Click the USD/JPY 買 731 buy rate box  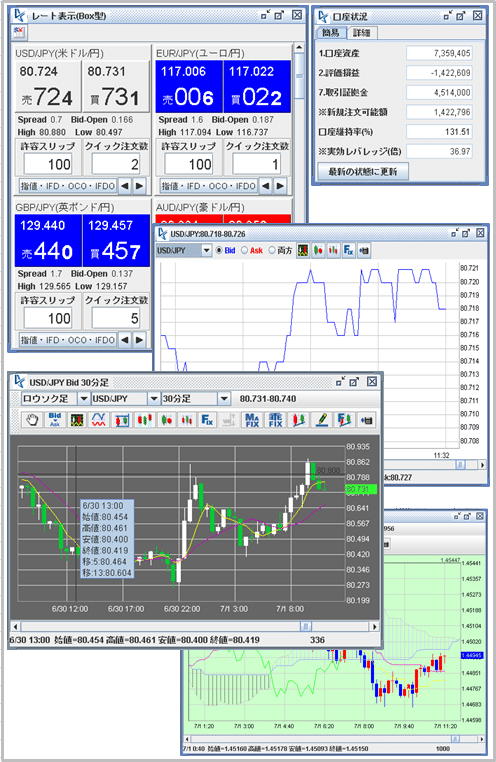click(116, 87)
